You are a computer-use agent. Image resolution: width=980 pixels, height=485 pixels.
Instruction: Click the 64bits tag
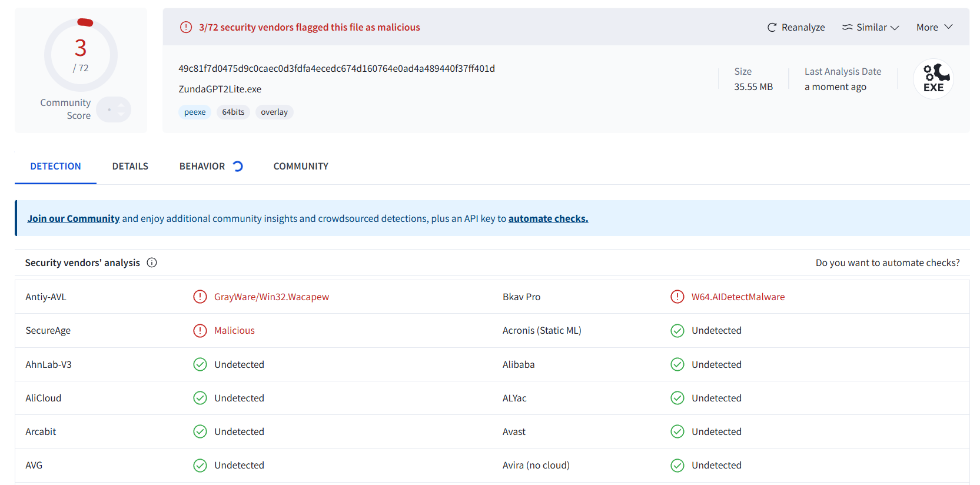[x=233, y=112]
